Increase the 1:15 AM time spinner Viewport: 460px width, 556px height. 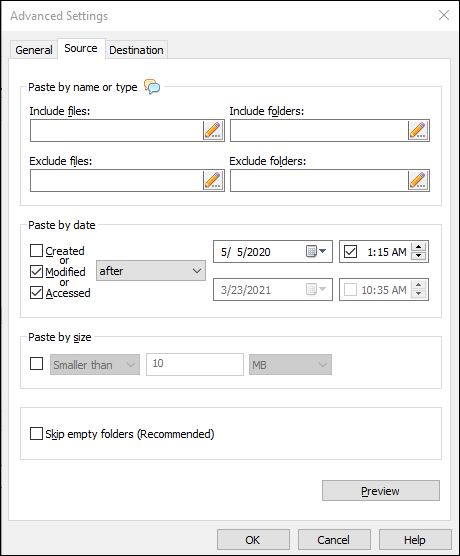[x=419, y=247]
